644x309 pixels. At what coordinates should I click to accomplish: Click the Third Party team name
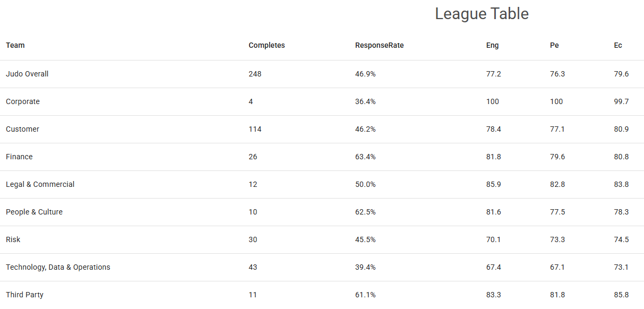coord(24,295)
